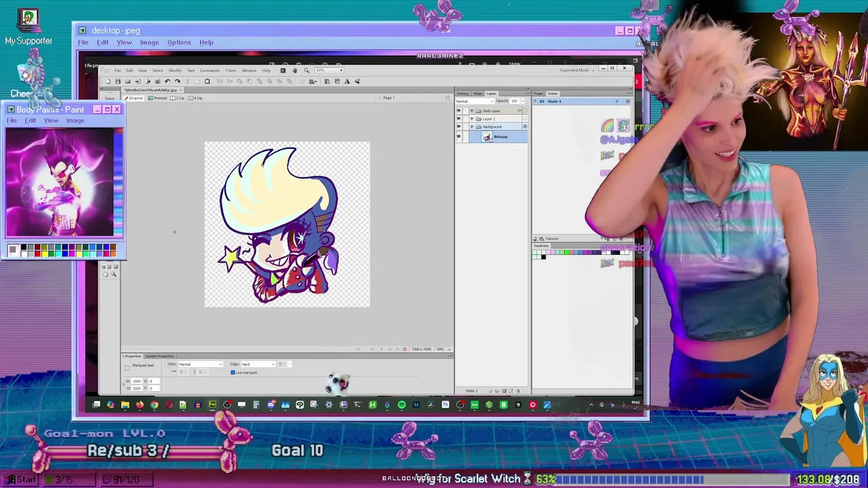Image resolution: width=868 pixels, height=488 pixels.
Task: Collapse the Web Layer triangle
Action: [472, 110]
